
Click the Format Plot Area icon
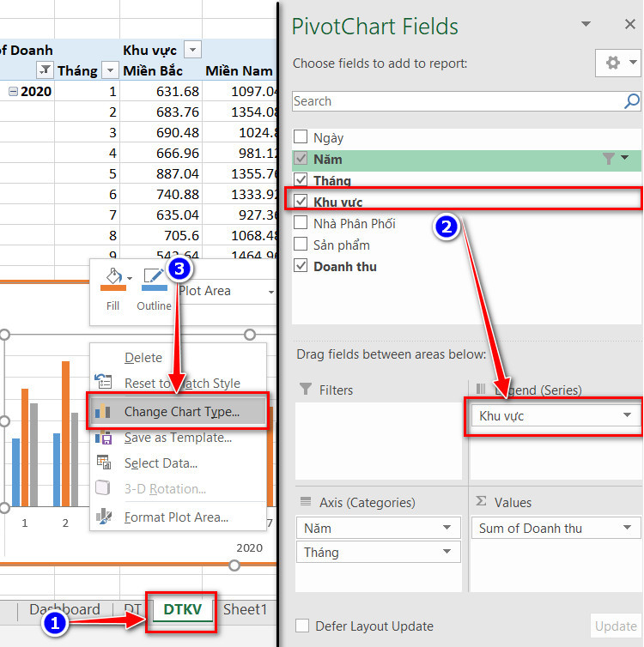[x=104, y=517]
